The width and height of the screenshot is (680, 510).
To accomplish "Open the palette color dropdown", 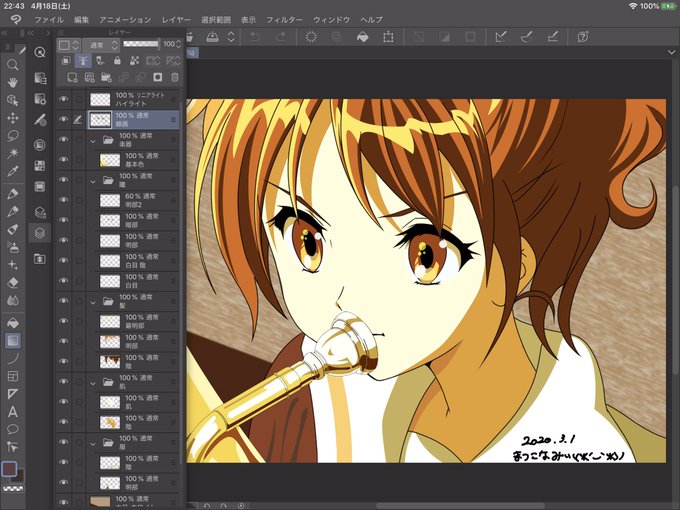I will pos(69,45).
